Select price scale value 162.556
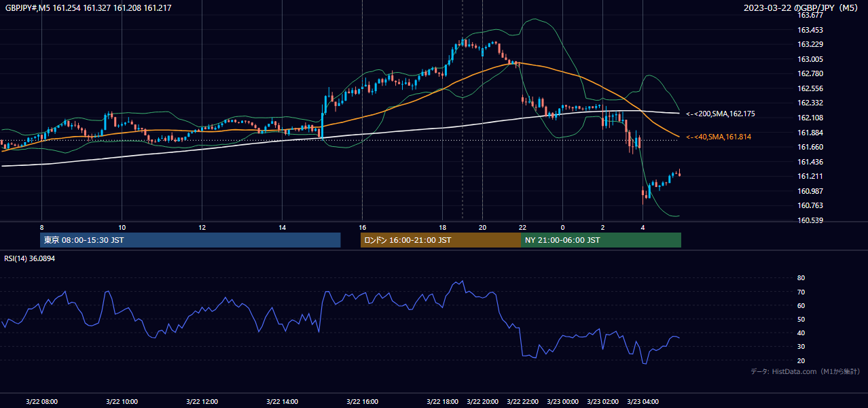Viewport: 868px width, 408px height. pos(810,88)
